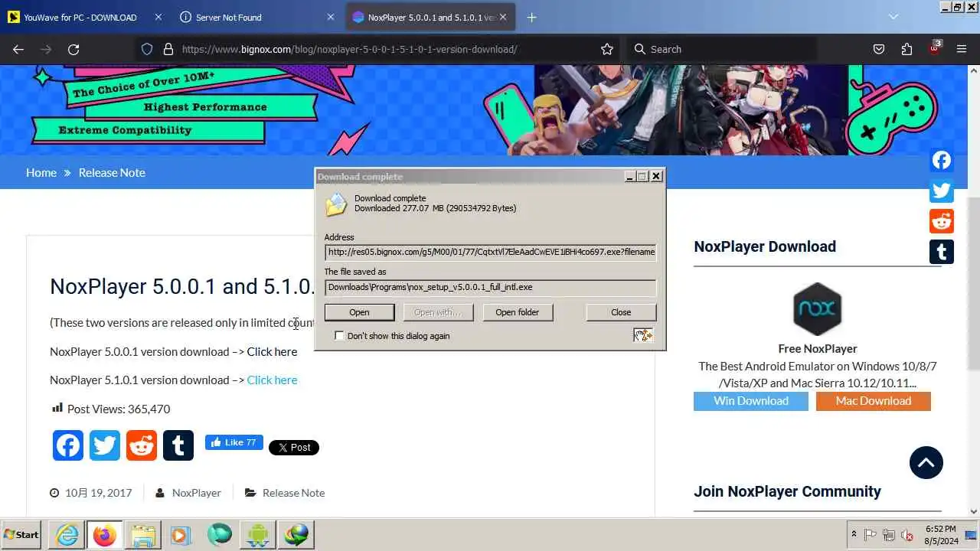Click here for NoxPlayer 5.0.0.1 download
Viewport: 980px width, 551px height.
click(272, 351)
